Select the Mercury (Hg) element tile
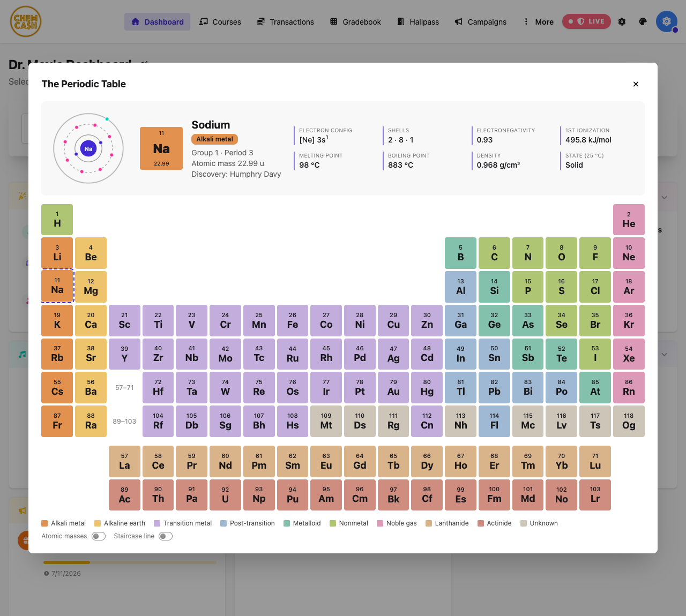This screenshot has height=616, width=686. point(427,387)
